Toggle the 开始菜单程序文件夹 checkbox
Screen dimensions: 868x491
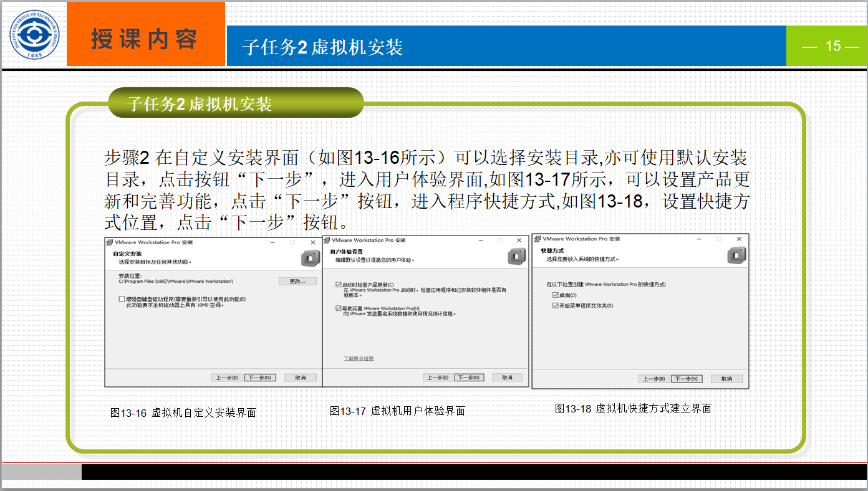555,305
